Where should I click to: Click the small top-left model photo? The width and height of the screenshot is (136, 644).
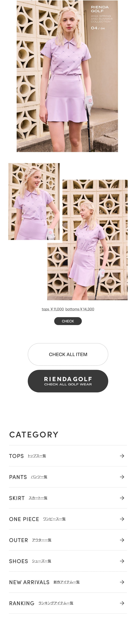[x=34, y=201]
